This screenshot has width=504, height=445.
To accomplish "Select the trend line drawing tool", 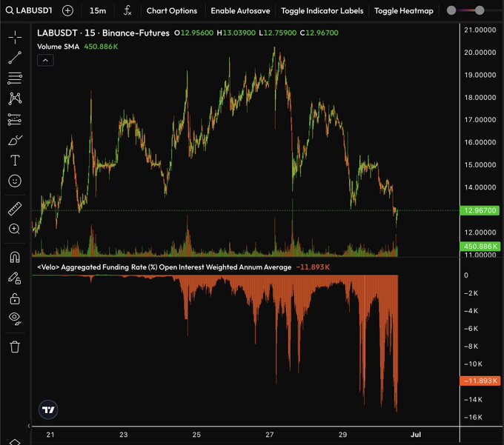I will 15,58.
